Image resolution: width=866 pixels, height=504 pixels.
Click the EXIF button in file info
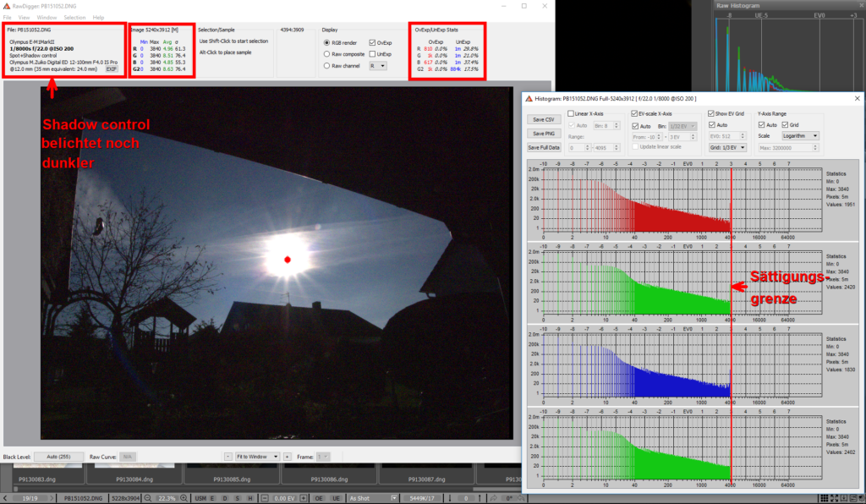coord(111,68)
